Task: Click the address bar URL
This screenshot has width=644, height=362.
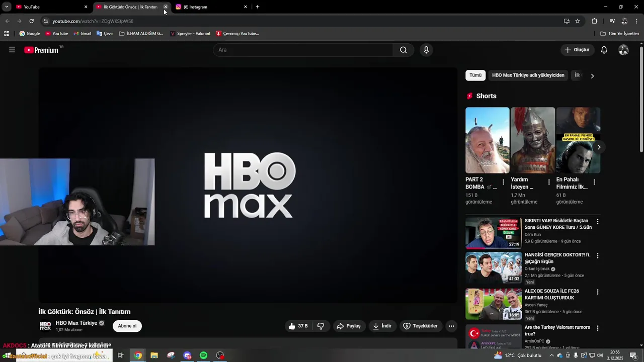Action: 93,21
